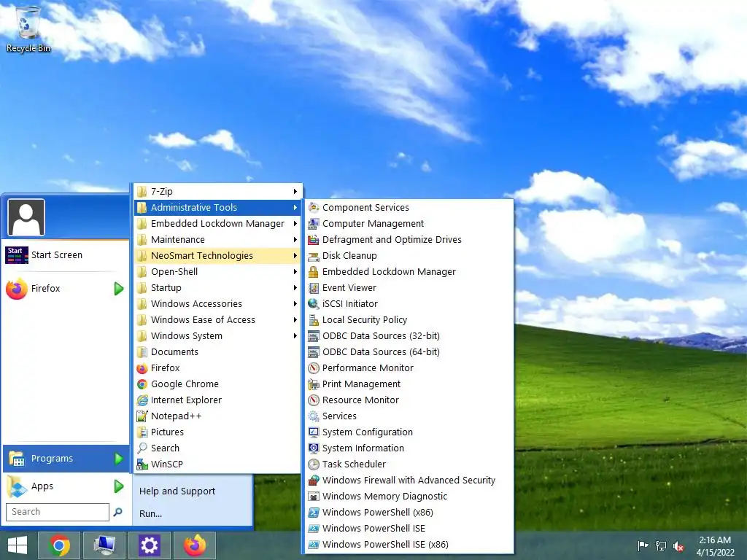Open System Information
The width and height of the screenshot is (747, 560).
pyautogui.click(x=409, y=448)
